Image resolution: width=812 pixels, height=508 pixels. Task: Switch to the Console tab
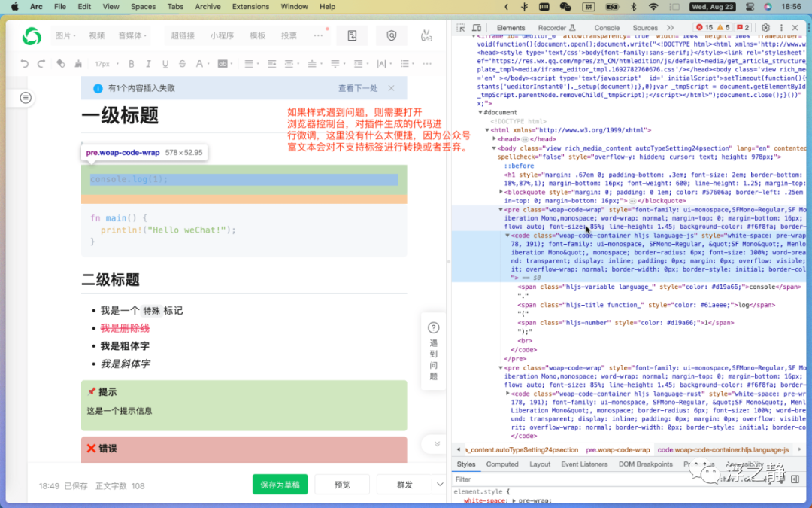(x=607, y=28)
